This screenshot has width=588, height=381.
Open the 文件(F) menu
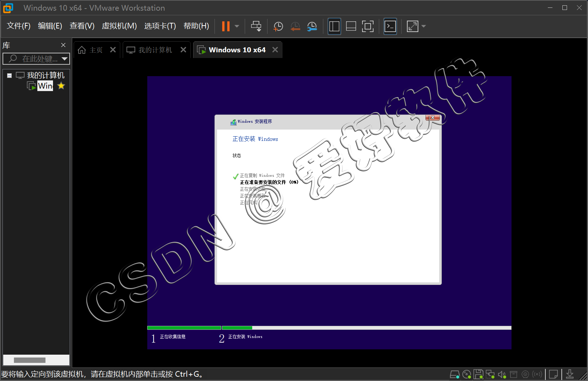pos(18,26)
